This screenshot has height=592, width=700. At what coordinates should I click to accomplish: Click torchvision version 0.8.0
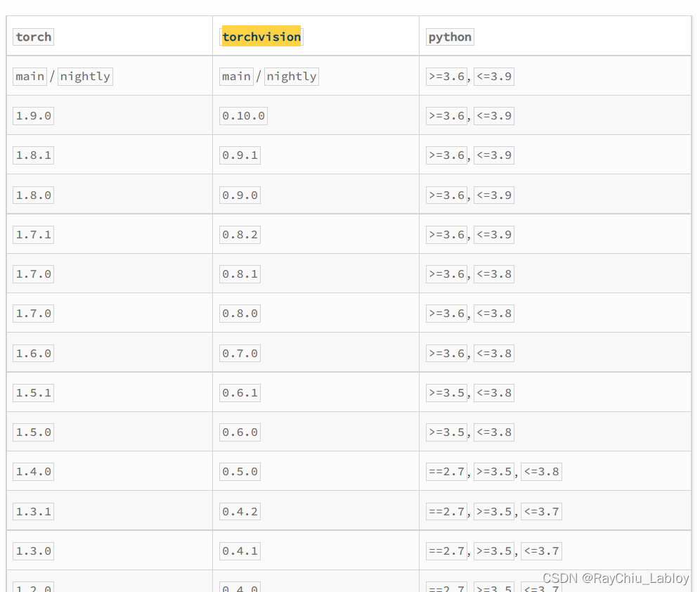click(x=240, y=314)
